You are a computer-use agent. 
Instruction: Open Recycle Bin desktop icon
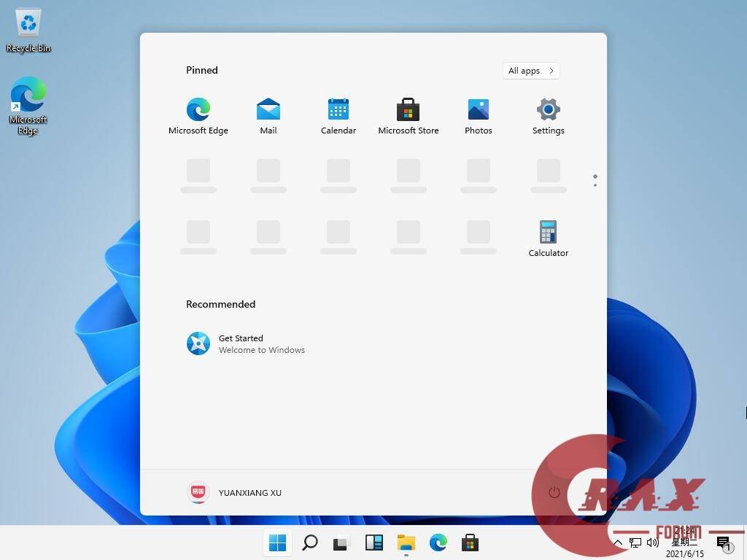[28, 31]
